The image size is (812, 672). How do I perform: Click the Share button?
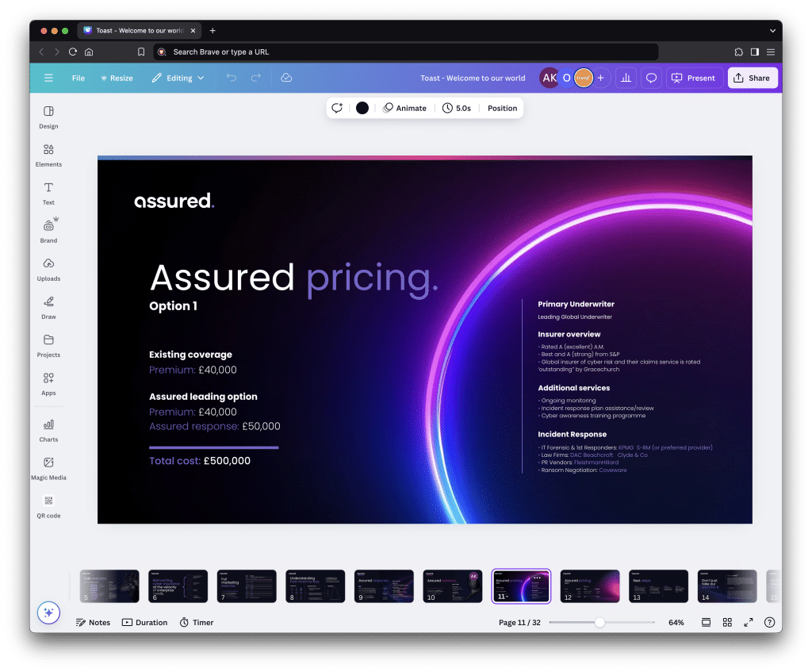click(x=752, y=78)
